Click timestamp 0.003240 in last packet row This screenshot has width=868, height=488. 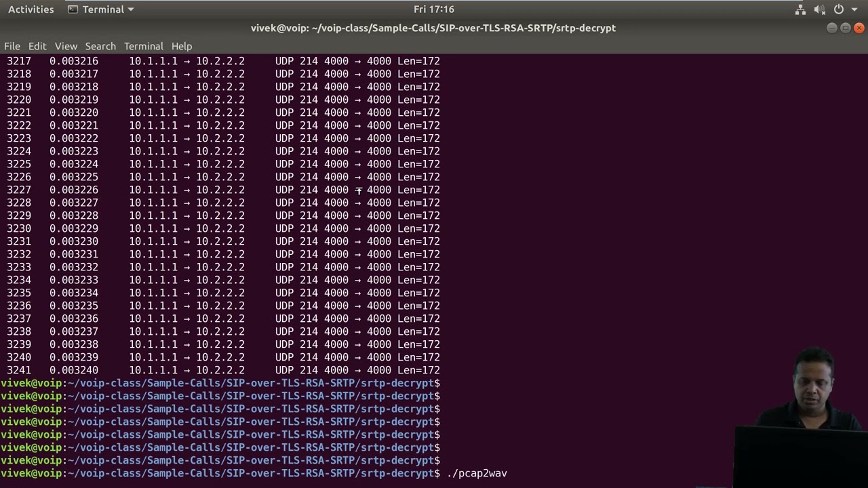[74, 370]
